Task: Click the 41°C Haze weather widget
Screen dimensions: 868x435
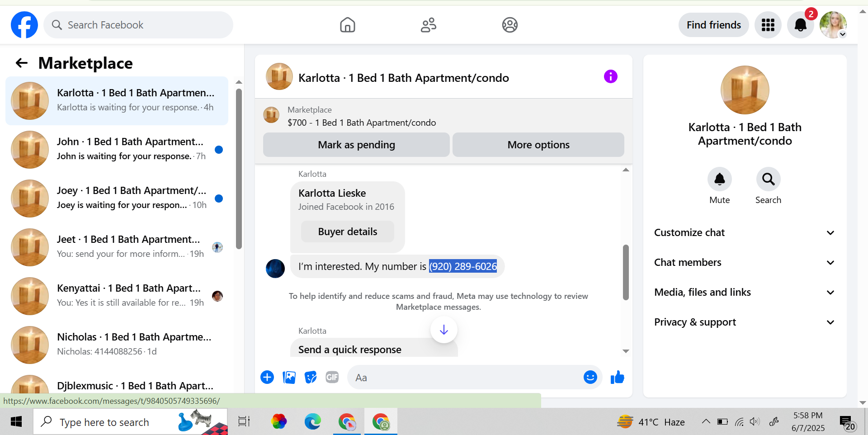Action: 651,422
